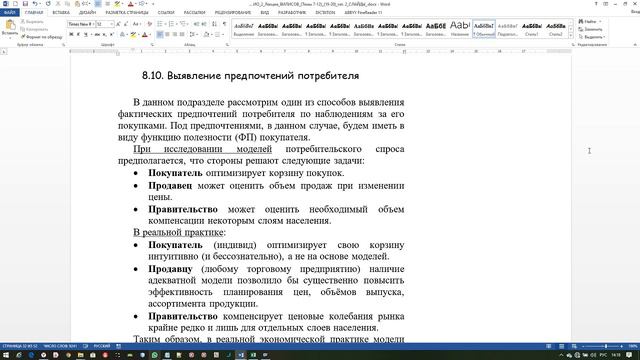Apply text highlight color
The image size is (640, 360).
click(x=133, y=35)
